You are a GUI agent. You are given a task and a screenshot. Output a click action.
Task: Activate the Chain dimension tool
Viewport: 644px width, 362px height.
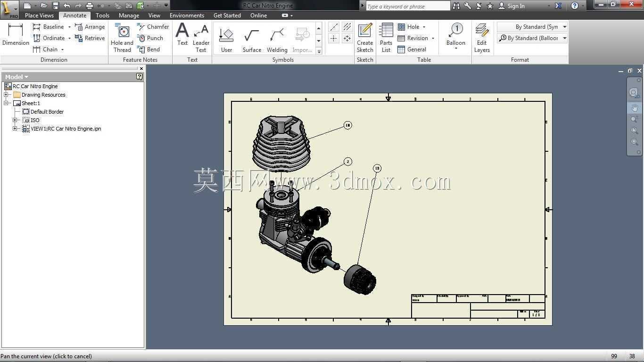coord(45,49)
